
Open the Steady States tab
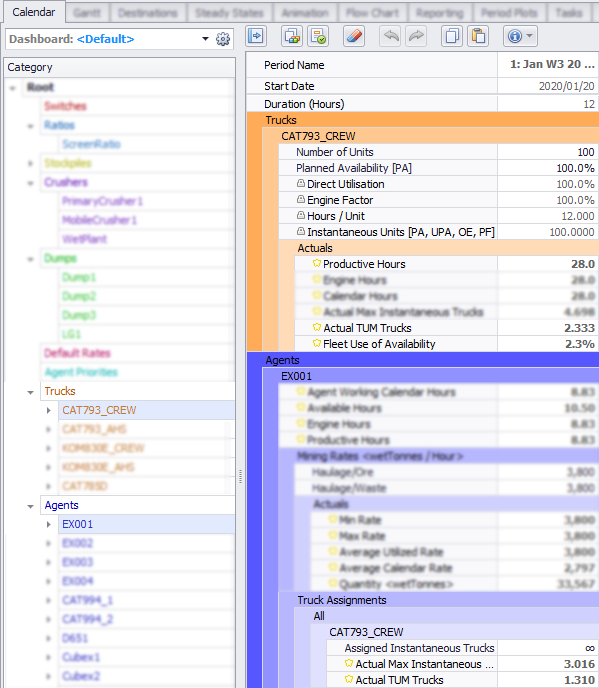click(x=229, y=13)
